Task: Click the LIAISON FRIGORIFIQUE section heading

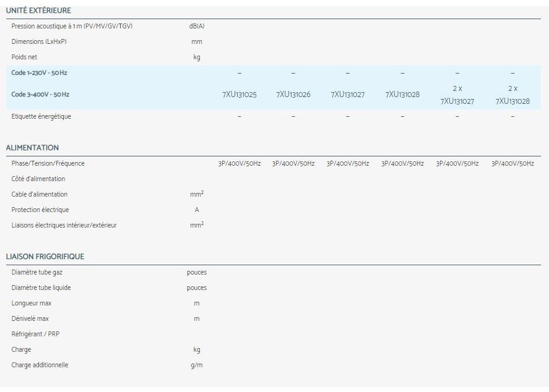Action: point(45,257)
